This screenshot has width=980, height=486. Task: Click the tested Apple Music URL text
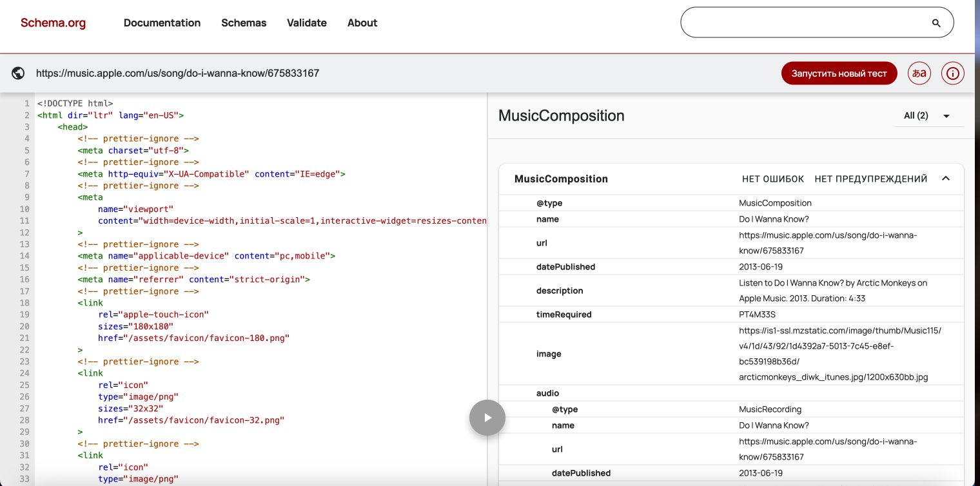tap(177, 73)
